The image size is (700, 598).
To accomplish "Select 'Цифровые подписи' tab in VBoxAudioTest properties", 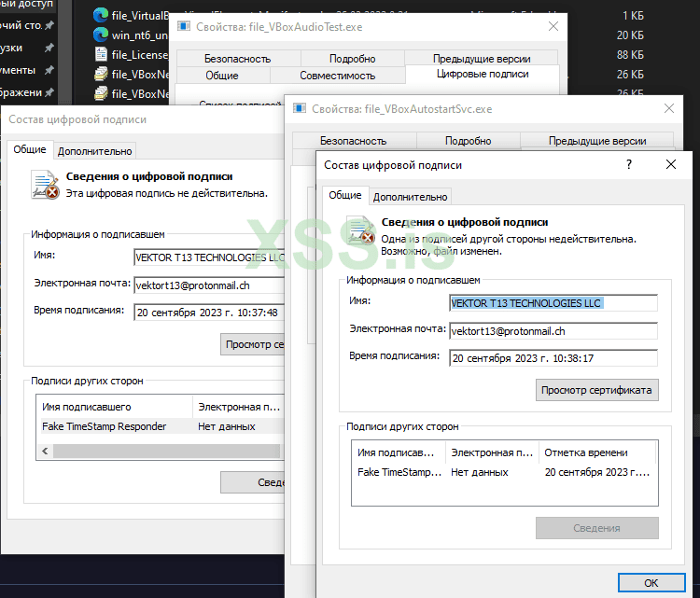I will pos(483,74).
